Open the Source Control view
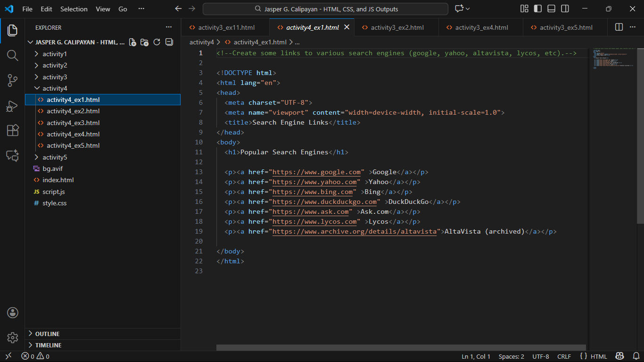Viewport: 644px width, 362px height. [12, 81]
